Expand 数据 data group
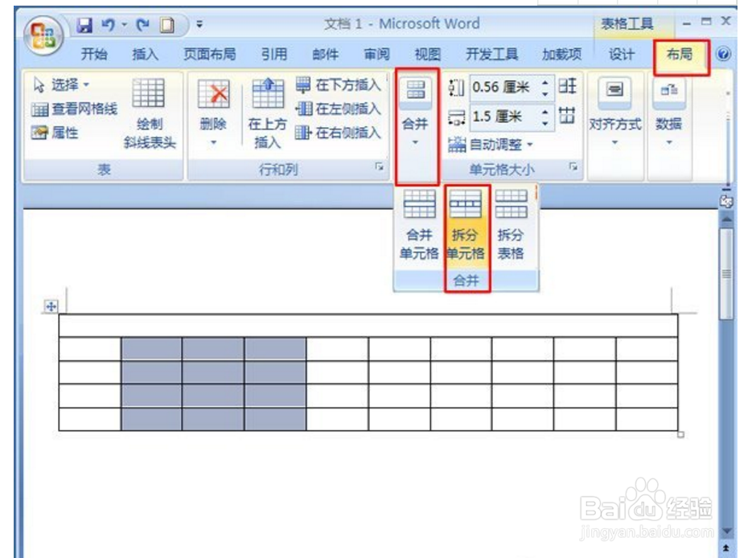756x558 pixels. coord(668,113)
